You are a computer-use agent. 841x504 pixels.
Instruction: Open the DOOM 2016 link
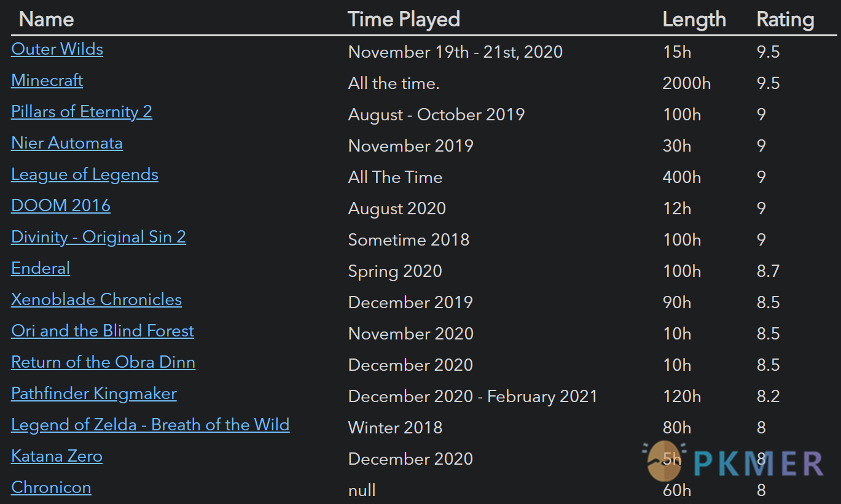click(61, 206)
